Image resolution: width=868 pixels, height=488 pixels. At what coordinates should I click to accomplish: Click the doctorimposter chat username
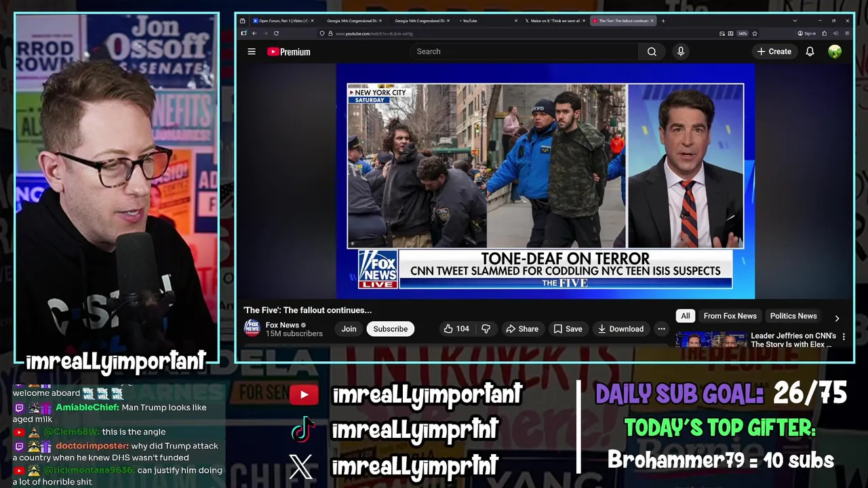point(92,446)
